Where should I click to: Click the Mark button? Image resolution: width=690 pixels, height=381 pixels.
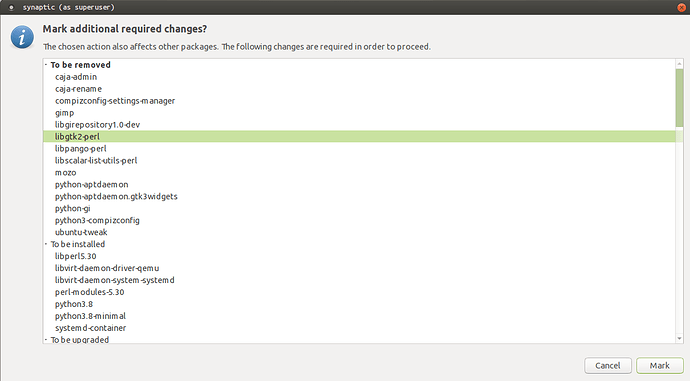[660, 366]
